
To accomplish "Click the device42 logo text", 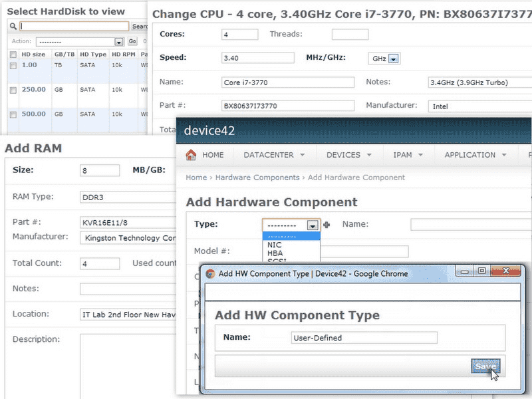I will (x=209, y=130).
